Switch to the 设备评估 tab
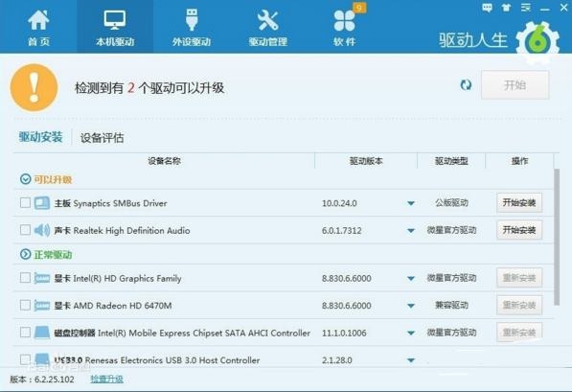 point(103,138)
